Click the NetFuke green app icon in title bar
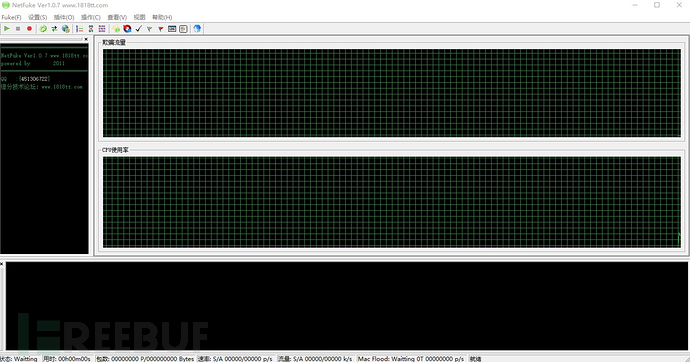 pyautogui.click(x=6, y=5)
